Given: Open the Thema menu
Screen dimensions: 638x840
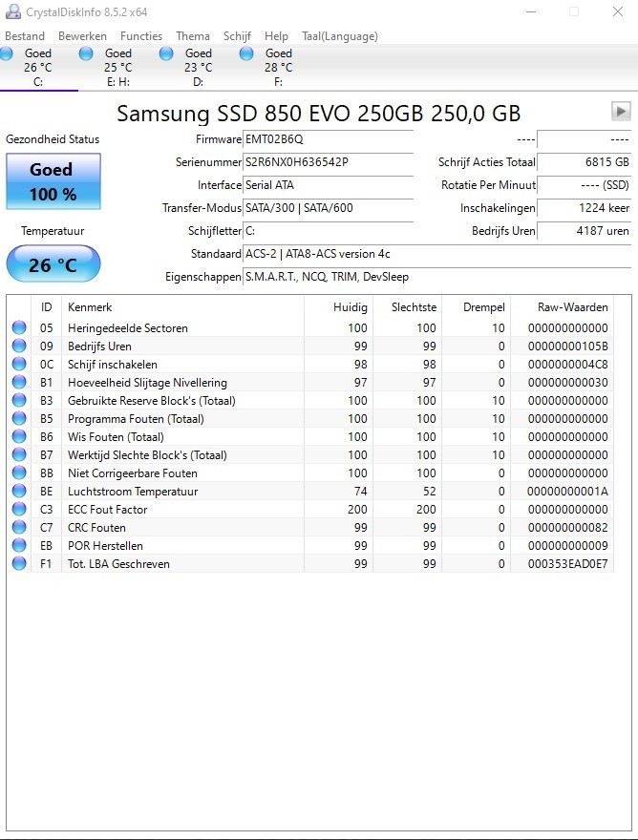Looking at the screenshot, I should click(193, 36).
